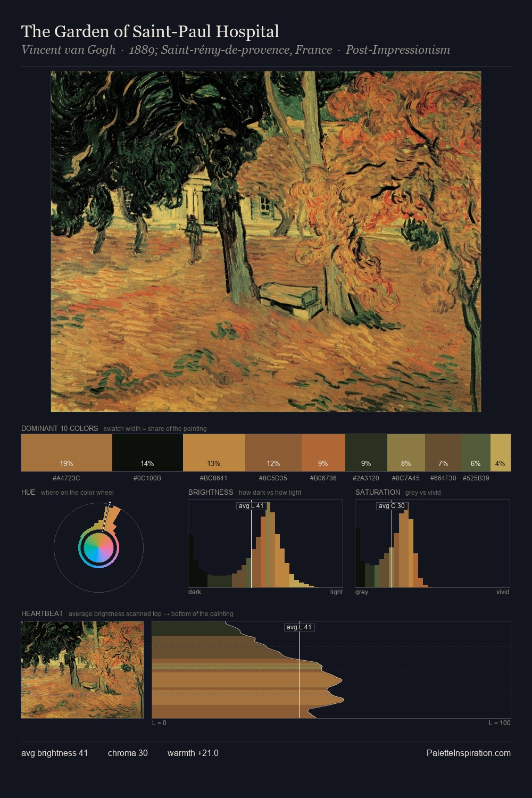Click the Post-Impressionism style label
The height and width of the screenshot is (798, 532).
[398, 50]
